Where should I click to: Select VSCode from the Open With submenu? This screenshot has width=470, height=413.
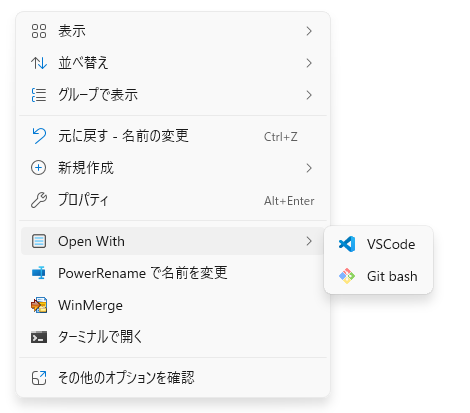click(378, 244)
